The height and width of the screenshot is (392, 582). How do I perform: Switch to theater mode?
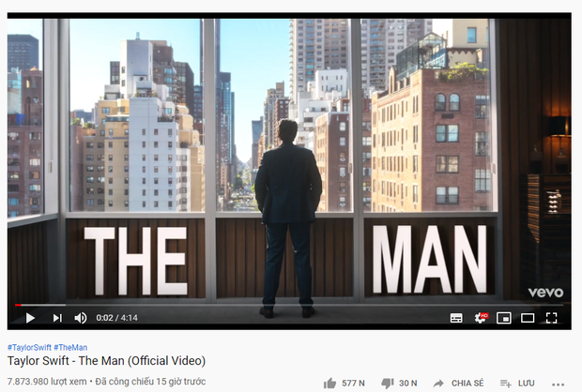click(528, 318)
